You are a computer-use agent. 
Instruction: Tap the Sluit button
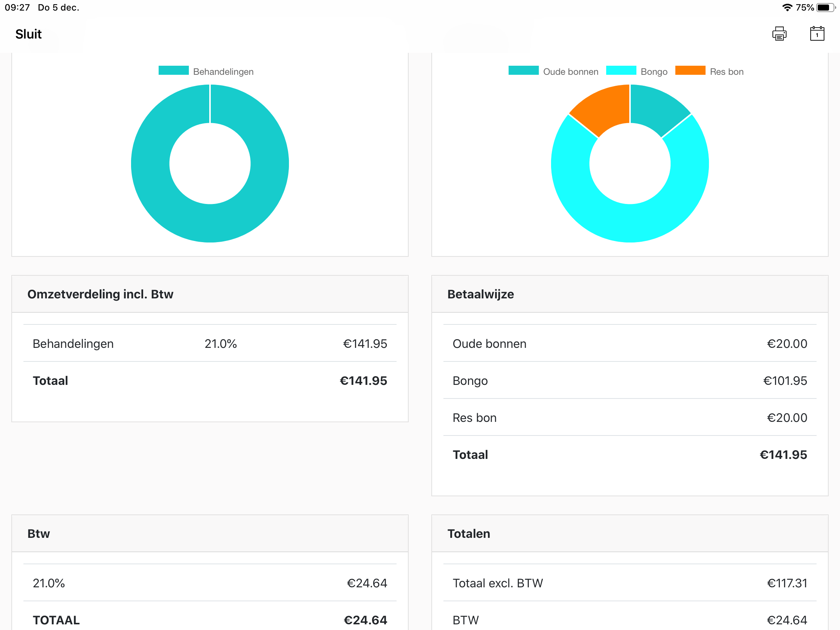point(28,34)
